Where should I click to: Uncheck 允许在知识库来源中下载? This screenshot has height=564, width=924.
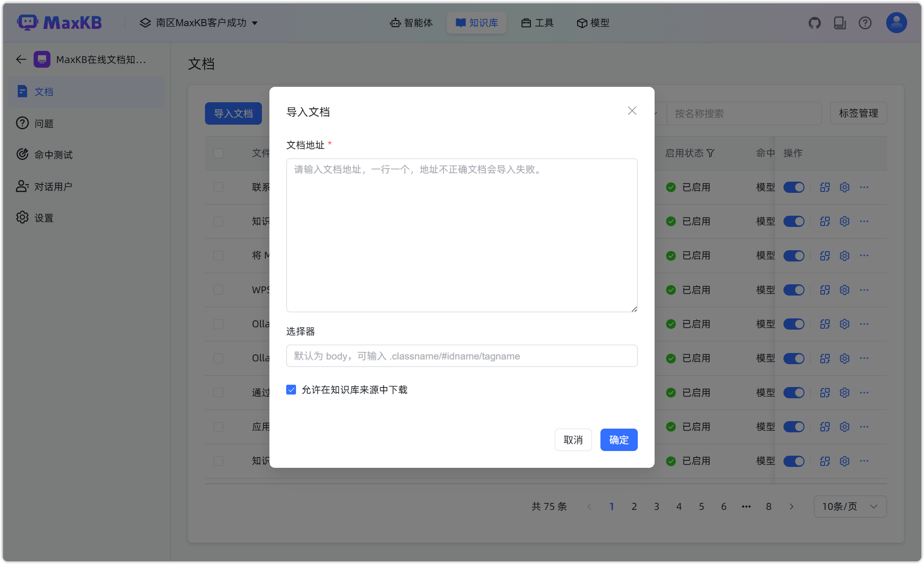tap(291, 389)
